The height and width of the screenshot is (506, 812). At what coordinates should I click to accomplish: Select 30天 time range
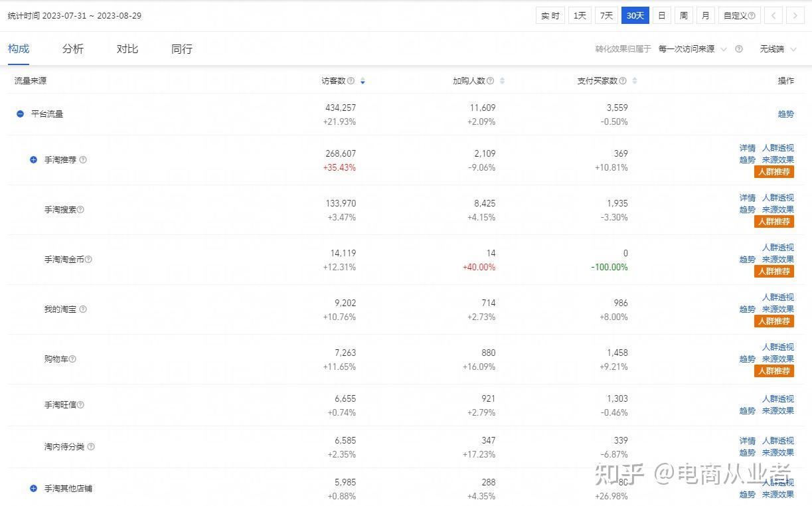(x=635, y=15)
